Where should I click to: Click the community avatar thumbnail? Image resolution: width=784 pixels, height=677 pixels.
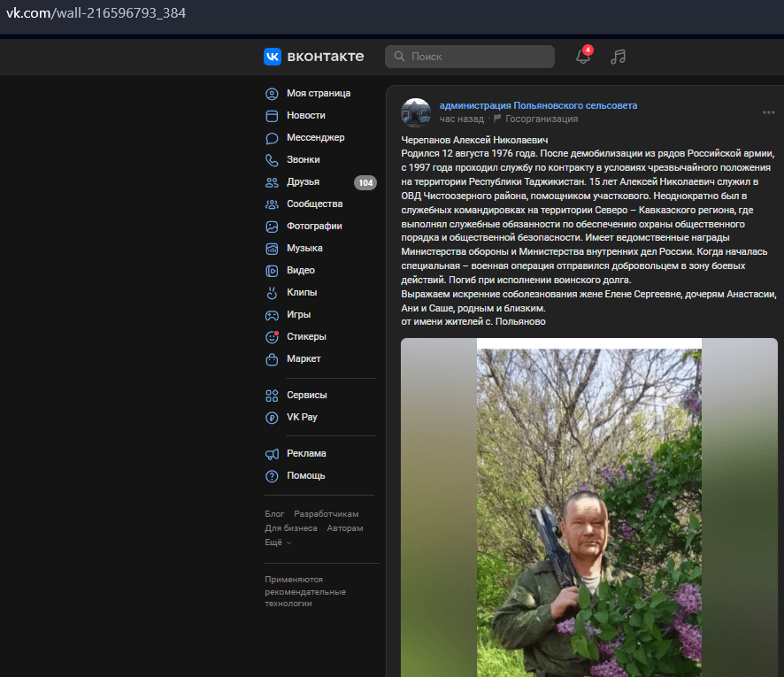(x=416, y=112)
